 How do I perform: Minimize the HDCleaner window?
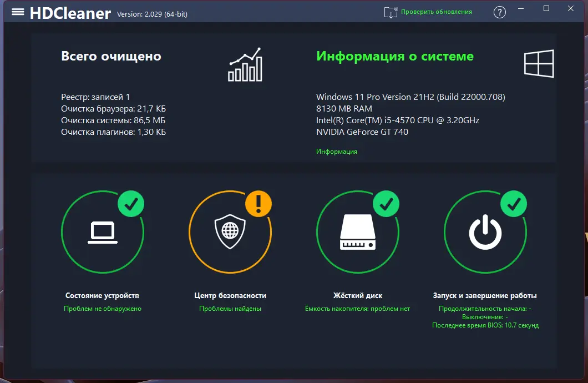521,9
